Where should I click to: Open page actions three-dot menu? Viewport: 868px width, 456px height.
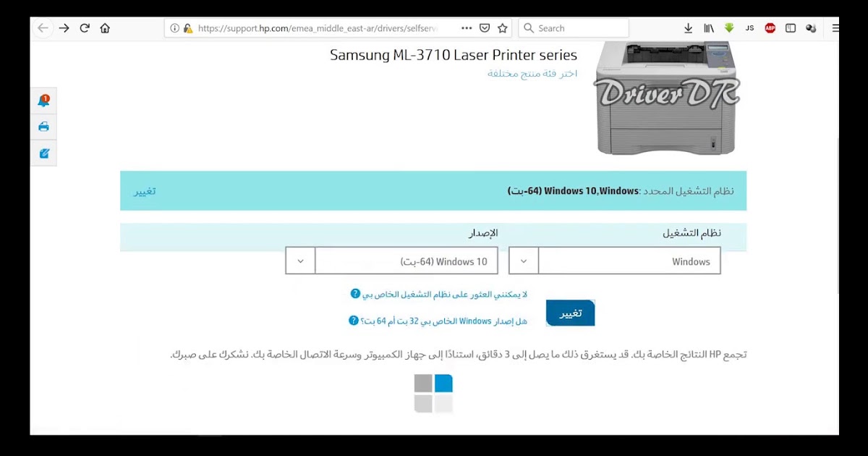(x=465, y=28)
